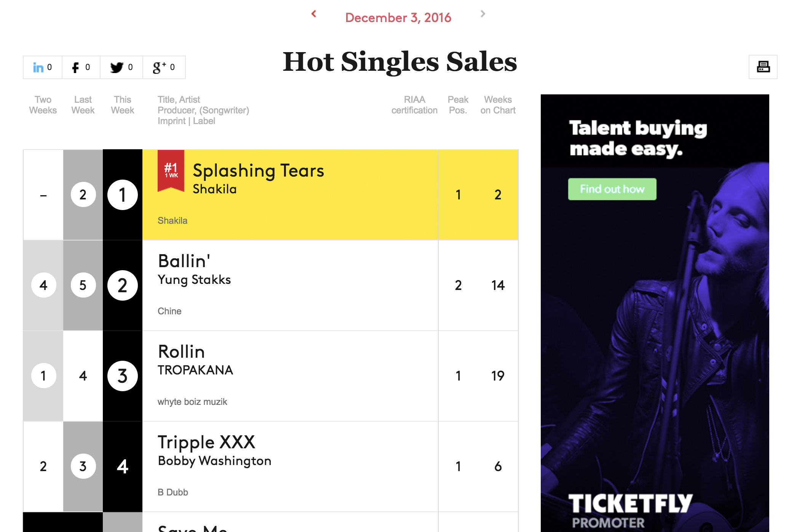Open the December 3, 2016 date picker

[398, 18]
